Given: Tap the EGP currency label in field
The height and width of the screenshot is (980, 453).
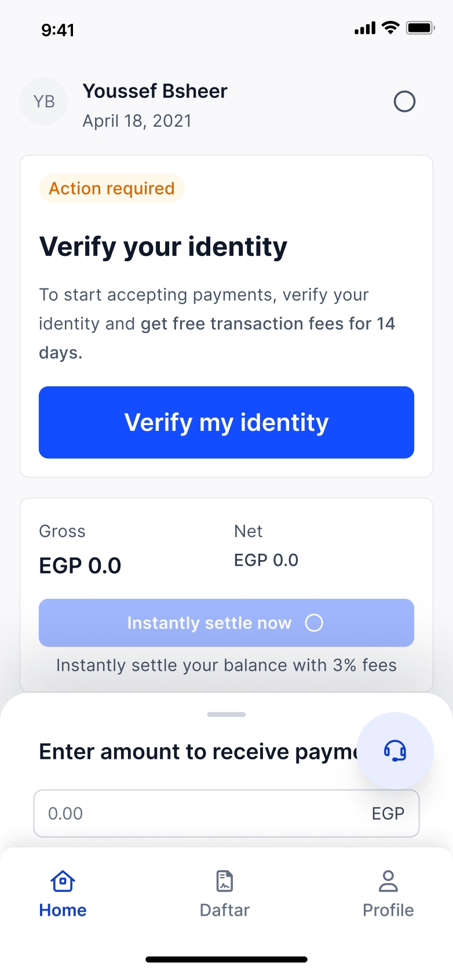Looking at the screenshot, I should [x=388, y=813].
